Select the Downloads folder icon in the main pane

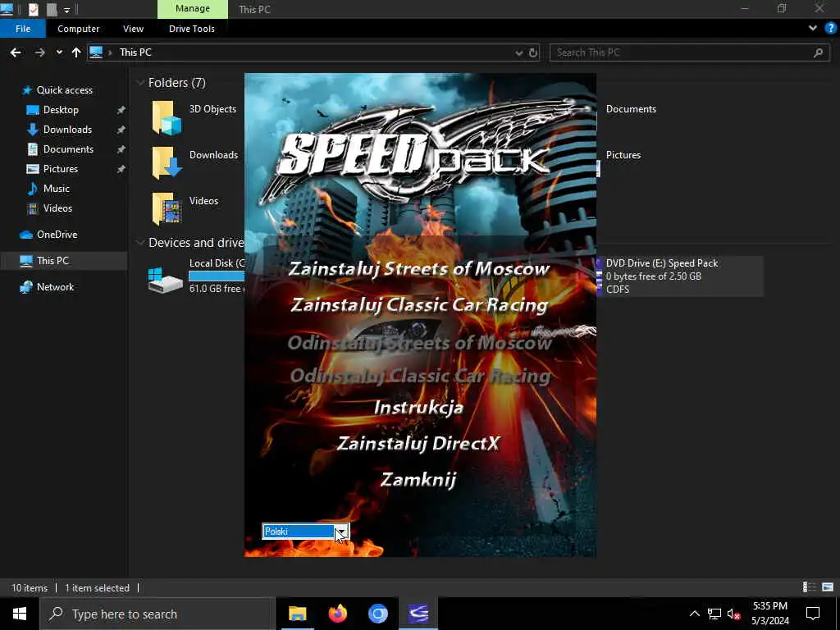(166, 163)
